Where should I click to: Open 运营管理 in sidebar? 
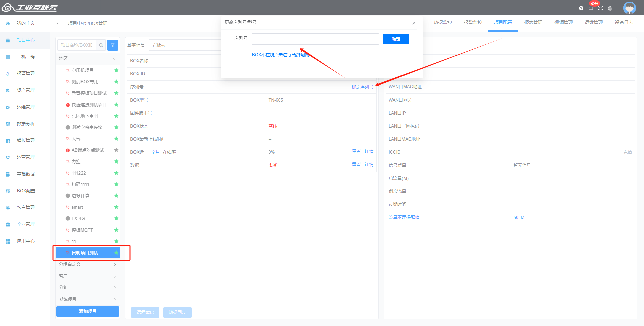[x=25, y=157]
